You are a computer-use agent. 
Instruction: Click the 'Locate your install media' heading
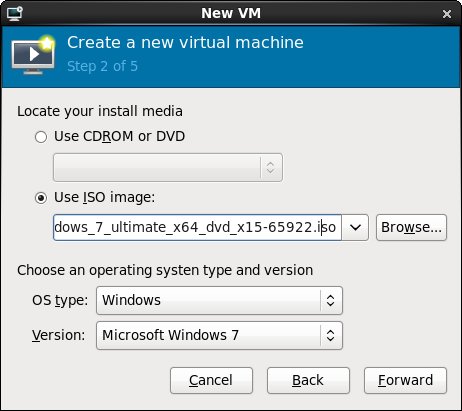(x=100, y=111)
